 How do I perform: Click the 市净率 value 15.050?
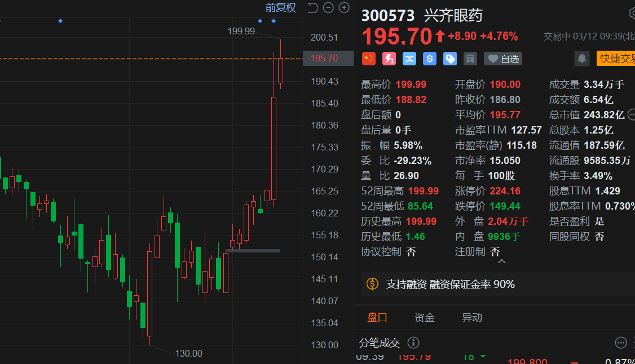click(x=505, y=161)
